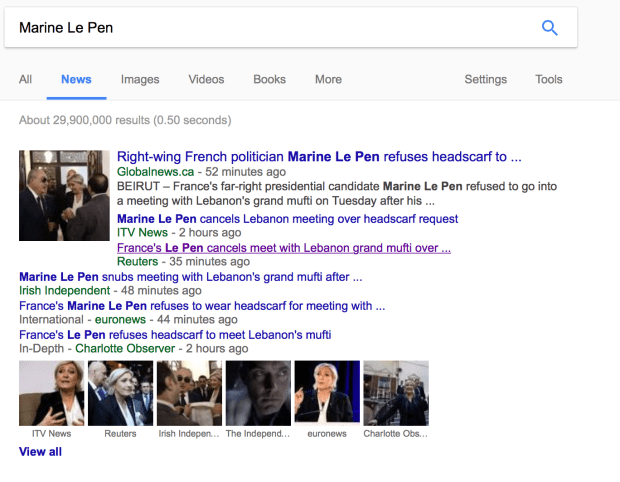This screenshot has width=620, height=482.
Task: Open the Images tab
Action: (x=140, y=80)
